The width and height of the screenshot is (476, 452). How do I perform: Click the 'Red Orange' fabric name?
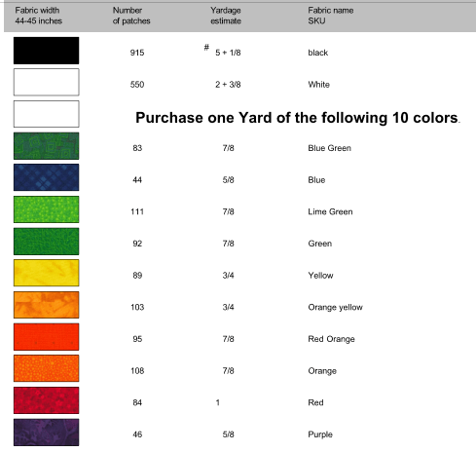pyautogui.click(x=331, y=339)
